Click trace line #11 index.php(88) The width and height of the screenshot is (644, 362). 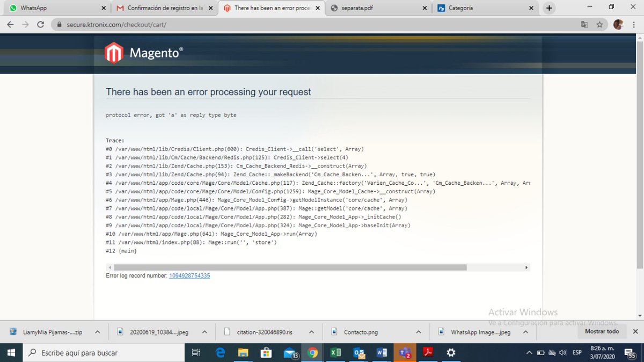(192, 242)
